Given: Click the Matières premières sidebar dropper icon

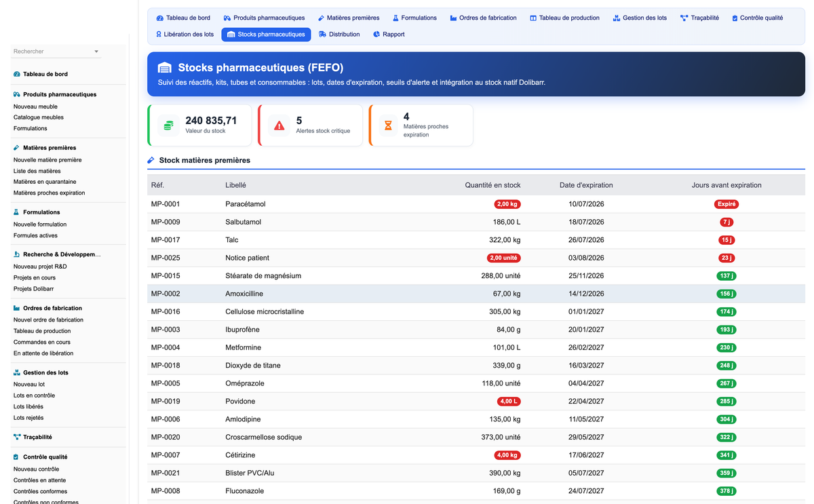Looking at the screenshot, I should (x=17, y=147).
